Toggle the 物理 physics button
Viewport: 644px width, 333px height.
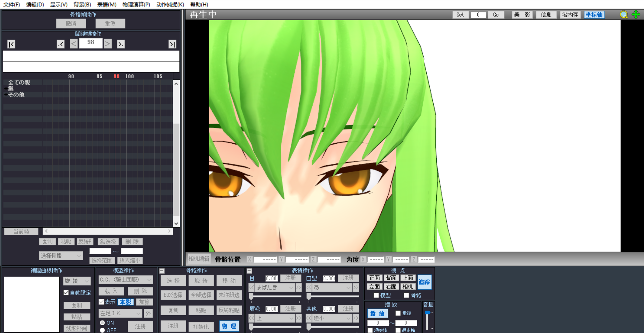coord(229,326)
